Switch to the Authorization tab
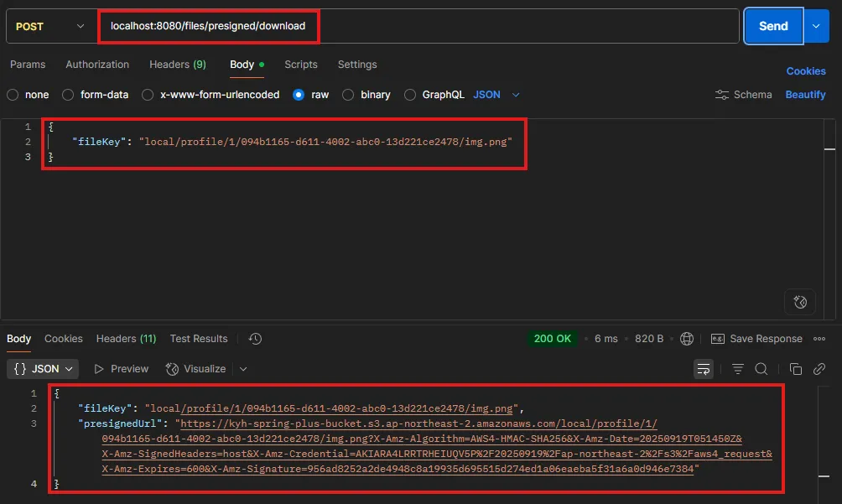 pos(97,65)
